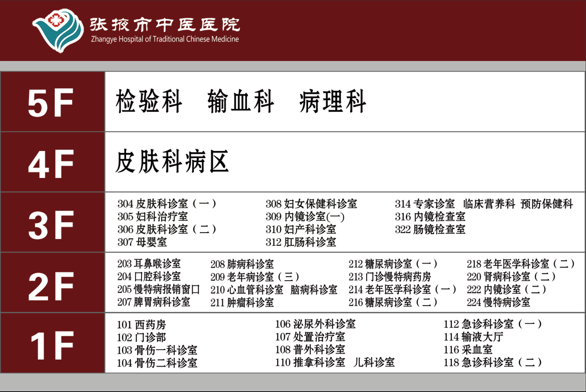Viewport: 586px width, 392px height.
Task: Click 103 骨伤一科诊室
Action: coord(157,350)
